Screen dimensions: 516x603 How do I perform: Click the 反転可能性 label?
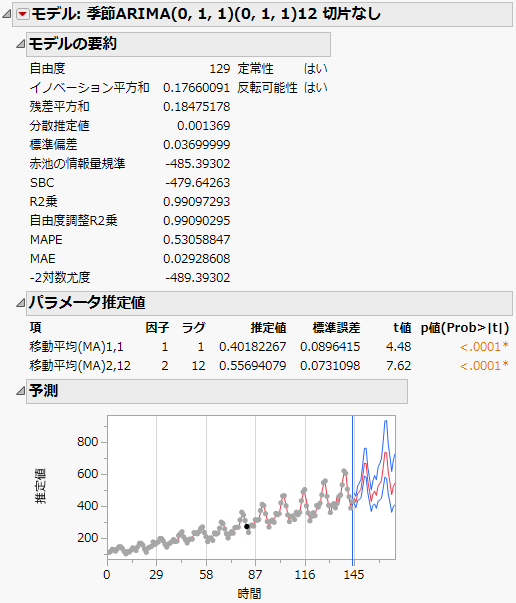267,88
